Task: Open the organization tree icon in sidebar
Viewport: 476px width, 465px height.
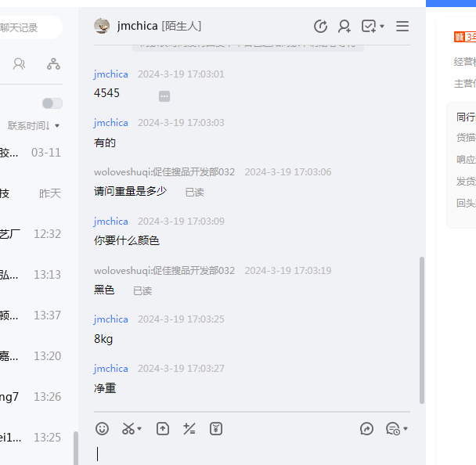Action: [53, 64]
